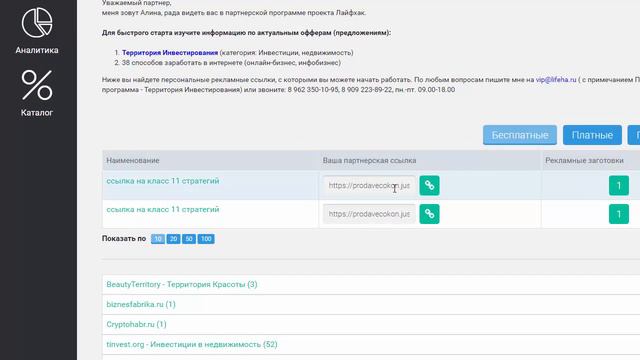Copy partner link in first row
This screenshot has height=360, width=640.
coord(429,185)
